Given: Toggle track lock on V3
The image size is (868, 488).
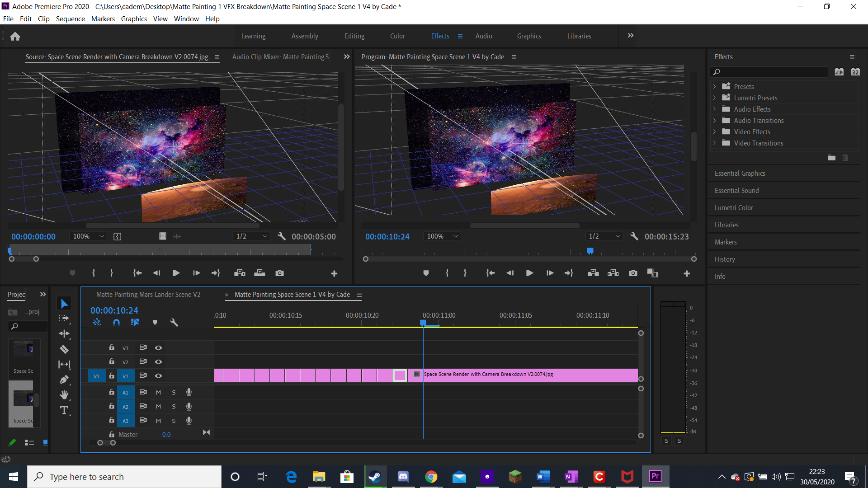Looking at the screenshot, I should pyautogui.click(x=111, y=347).
